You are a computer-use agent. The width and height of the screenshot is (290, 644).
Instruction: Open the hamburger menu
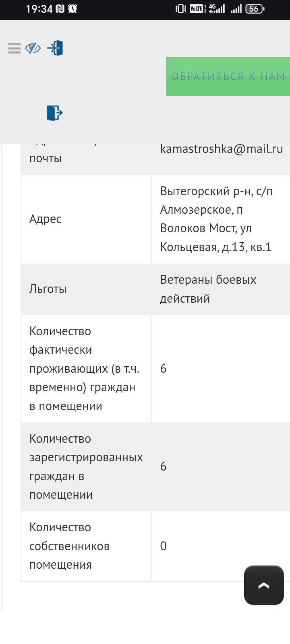(14, 48)
